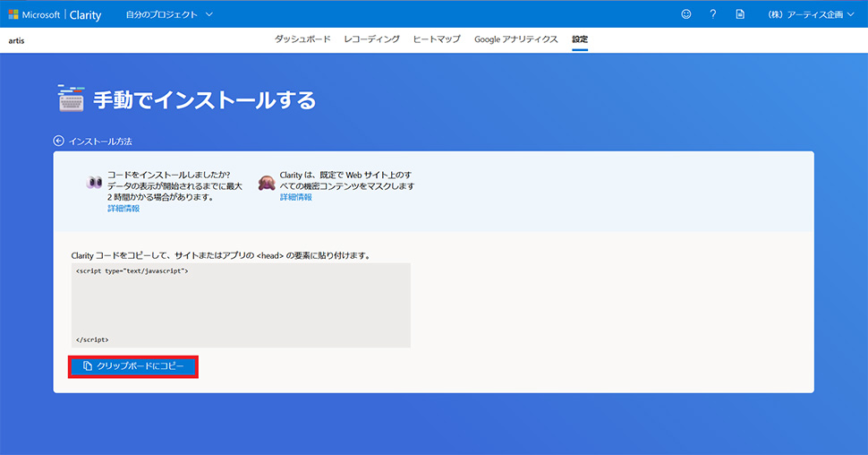The width and height of the screenshot is (868, 455).
Task: Click the Microsoft Clarity logo
Action: coord(55,14)
